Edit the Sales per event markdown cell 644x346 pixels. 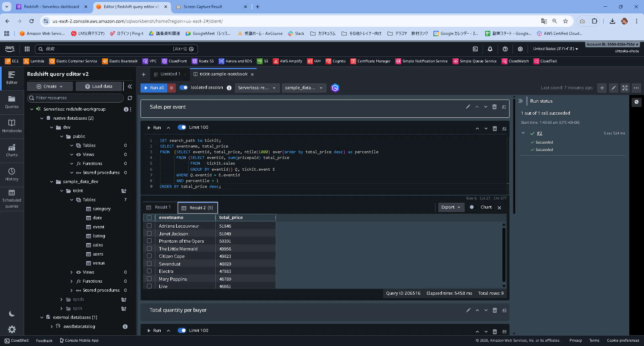[468, 107]
